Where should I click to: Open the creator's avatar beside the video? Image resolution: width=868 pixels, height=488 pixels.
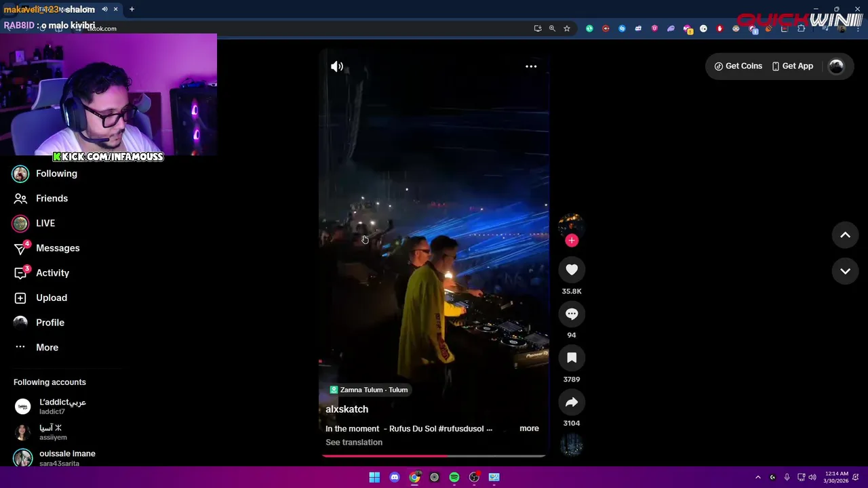click(x=572, y=224)
